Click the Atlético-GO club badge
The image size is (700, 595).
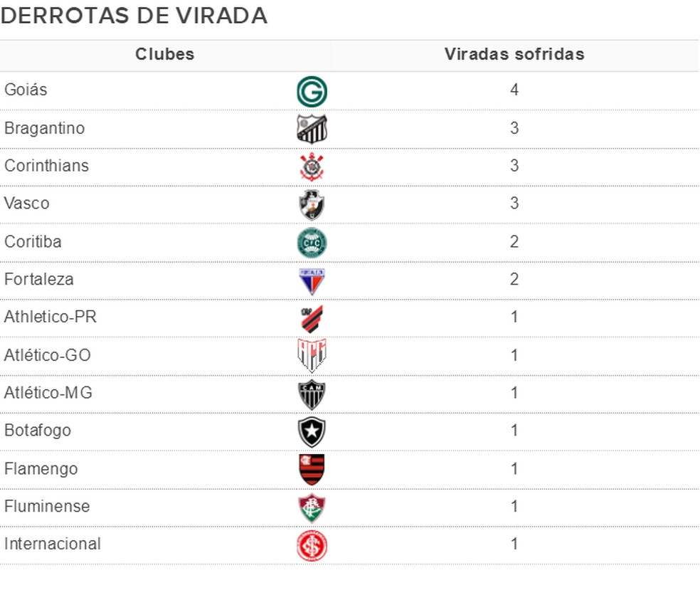click(312, 356)
